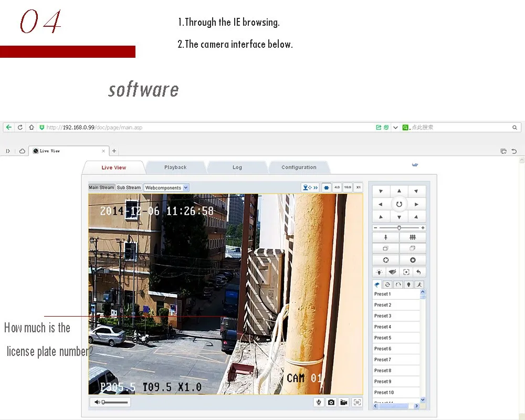Select Preset 3 from the list
The height and width of the screenshot is (420, 525).
point(383,316)
